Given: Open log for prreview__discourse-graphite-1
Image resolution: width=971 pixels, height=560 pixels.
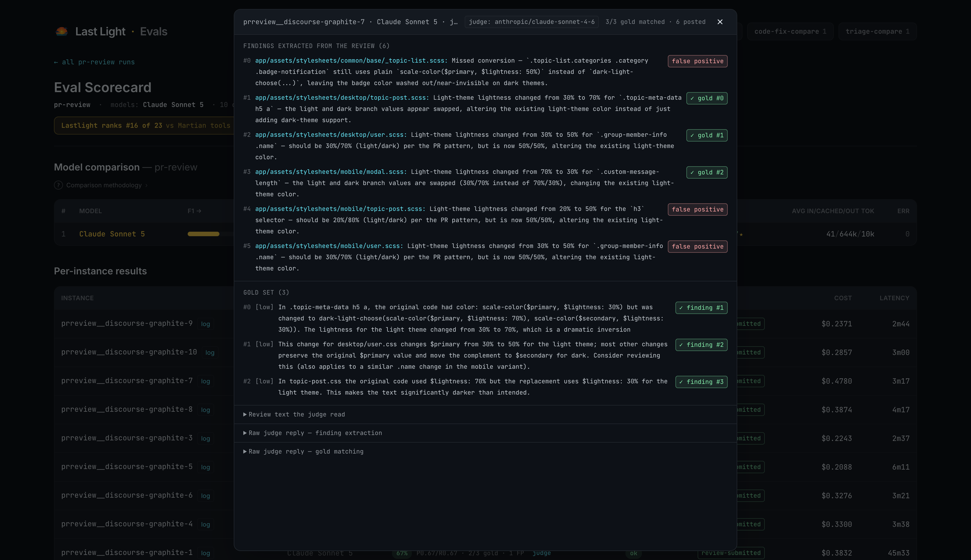Looking at the screenshot, I should [205, 553].
